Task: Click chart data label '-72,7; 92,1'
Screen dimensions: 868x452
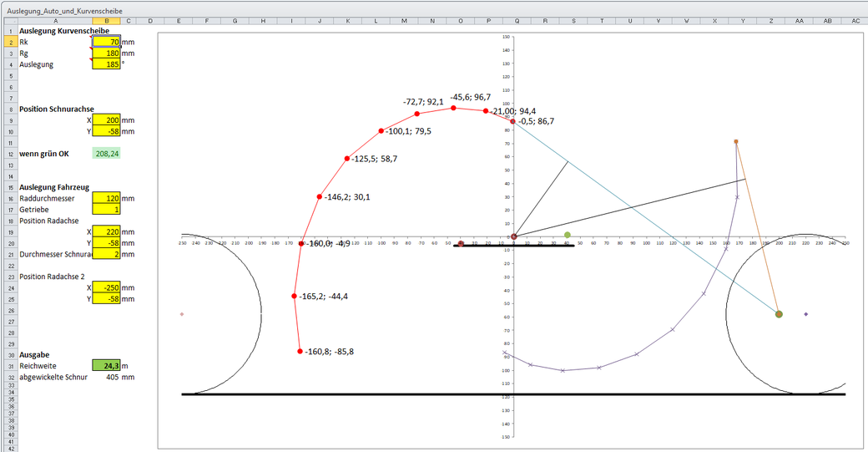Action: (x=423, y=102)
